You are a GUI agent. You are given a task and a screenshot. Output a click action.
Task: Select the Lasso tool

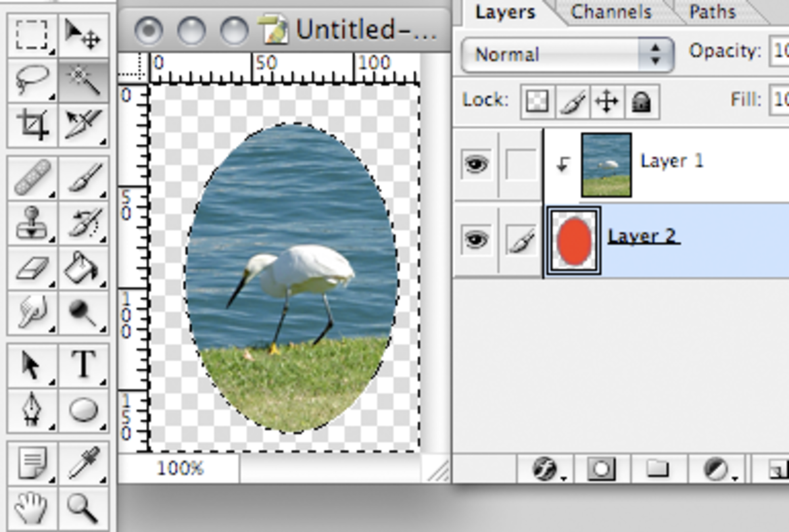click(x=31, y=80)
